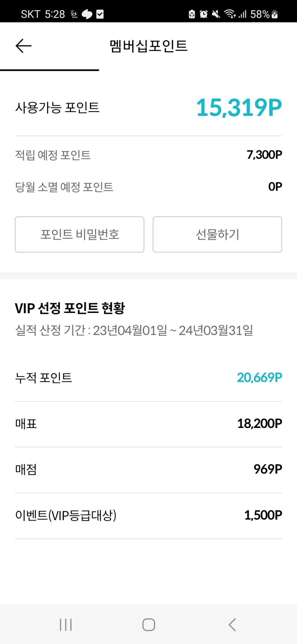Tap the back arrow in header
Image resolution: width=297 pixels, height=644 pixels.
point(23,46)
